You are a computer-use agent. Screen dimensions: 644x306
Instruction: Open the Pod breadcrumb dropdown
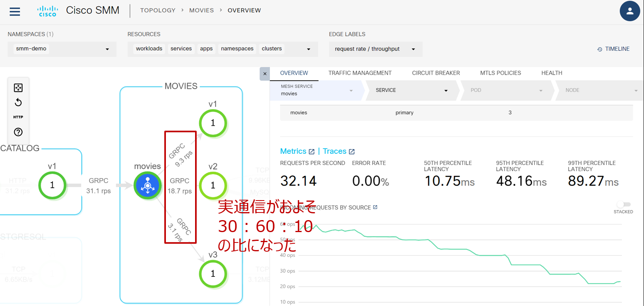pos(506,90)
